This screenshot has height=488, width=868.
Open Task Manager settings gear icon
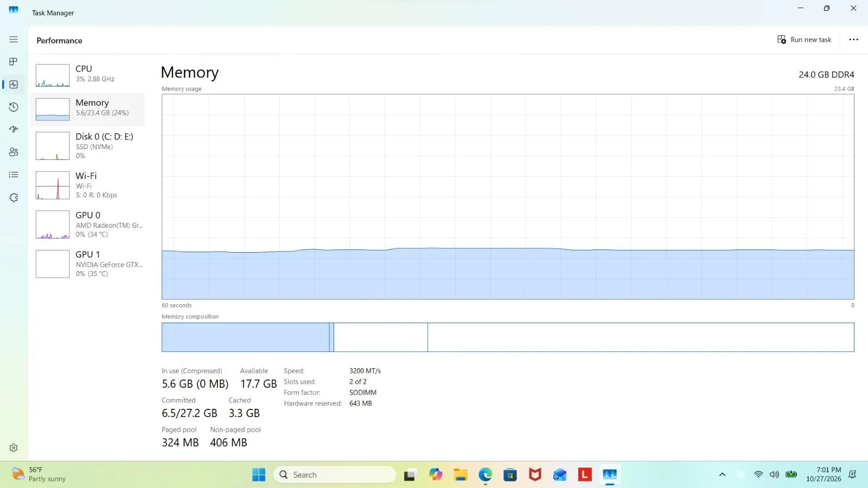click(x=14, y=448)
